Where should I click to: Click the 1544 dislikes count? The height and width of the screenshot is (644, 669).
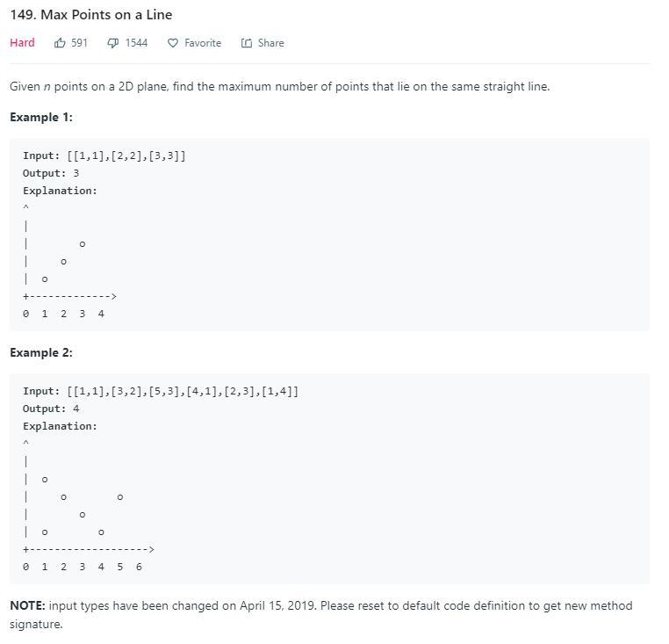[136, 43]
